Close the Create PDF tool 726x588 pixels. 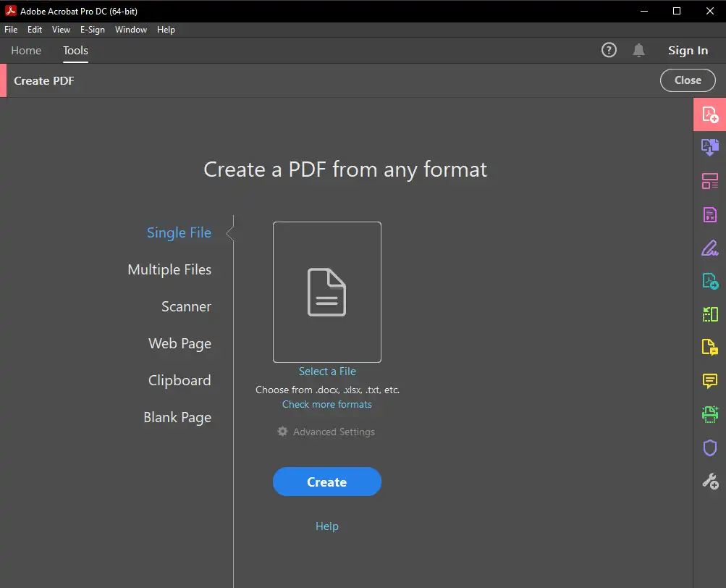click(x=688, y=80)
